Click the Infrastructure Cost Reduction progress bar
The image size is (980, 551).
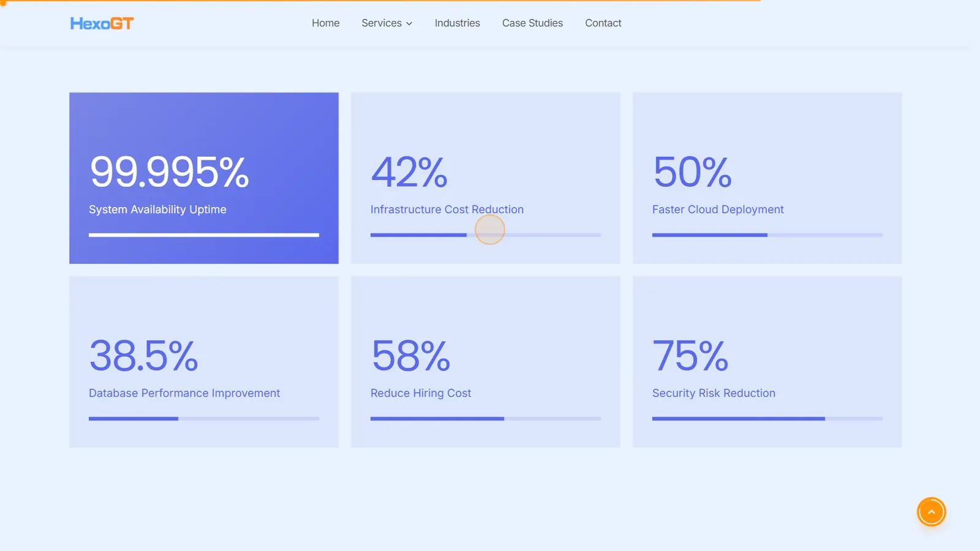click(x=486, y=235)
